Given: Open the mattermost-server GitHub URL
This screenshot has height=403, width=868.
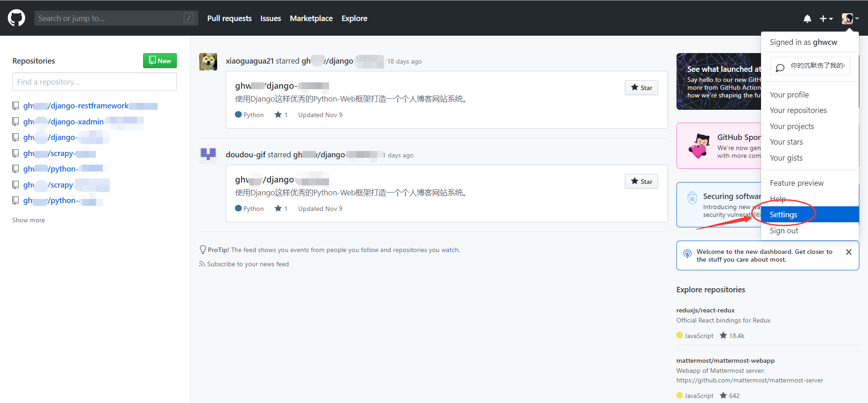Looking at the screenshot, I should (x=750, y=380).
